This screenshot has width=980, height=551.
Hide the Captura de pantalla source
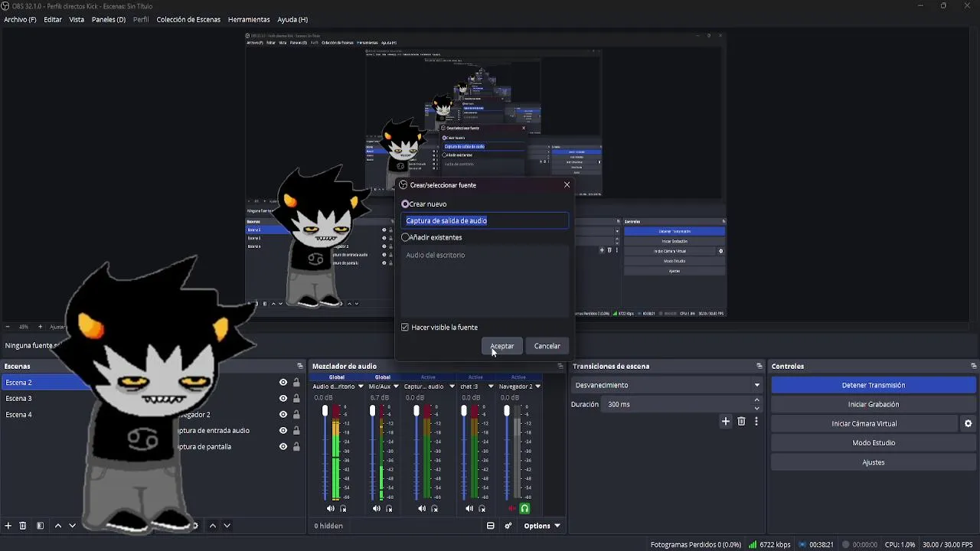click(283, 447)
